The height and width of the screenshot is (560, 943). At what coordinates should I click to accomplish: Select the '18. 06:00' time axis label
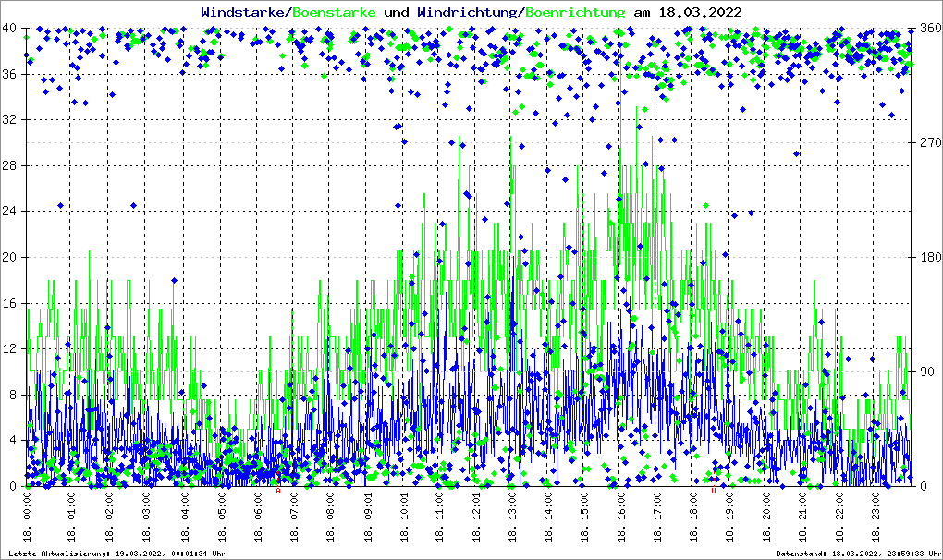(x=259, y=517)
